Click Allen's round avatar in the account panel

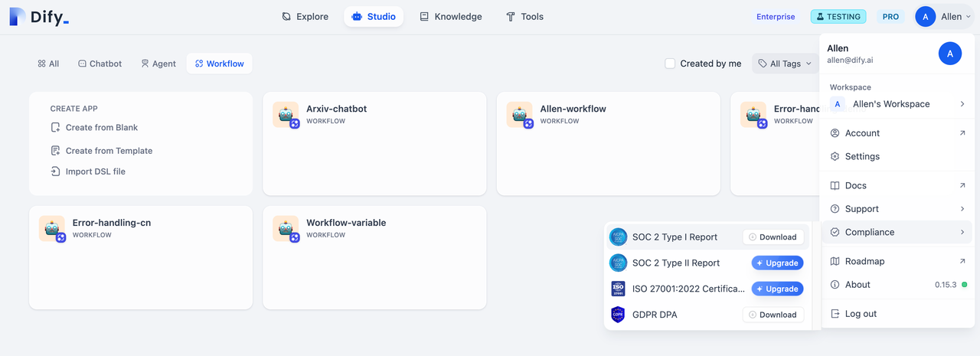coord(949,54)
